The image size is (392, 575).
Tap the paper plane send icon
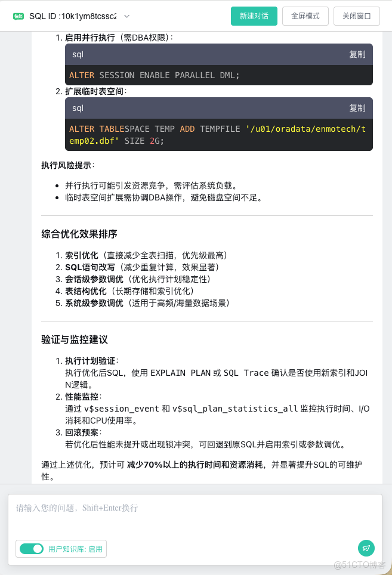tap(366, 548)
